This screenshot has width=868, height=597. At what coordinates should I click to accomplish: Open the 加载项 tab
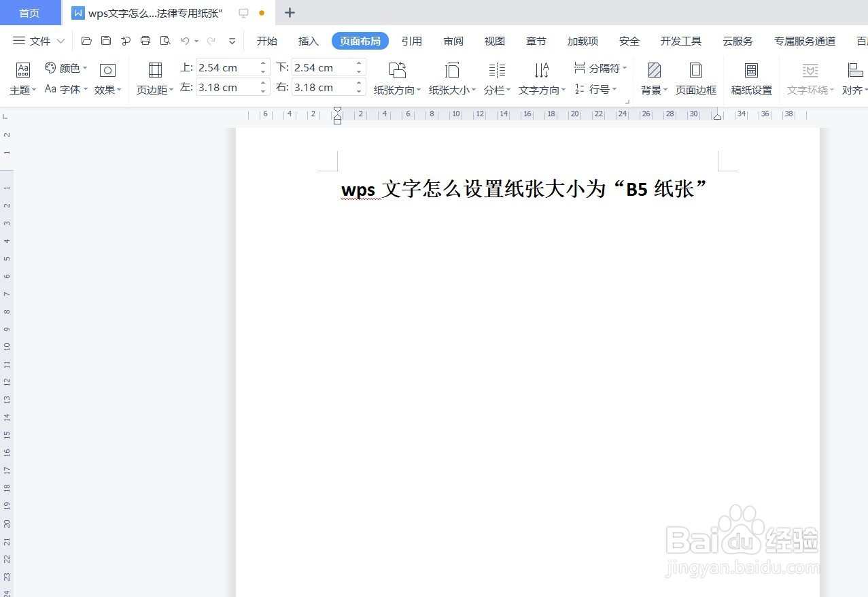coord(583,41)
